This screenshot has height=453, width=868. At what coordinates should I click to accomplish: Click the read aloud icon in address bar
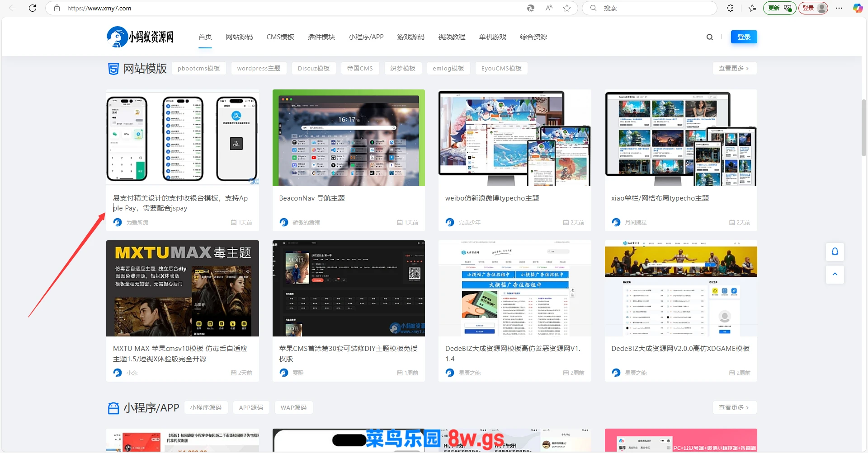pyautogui.click(x=549, y=8)
